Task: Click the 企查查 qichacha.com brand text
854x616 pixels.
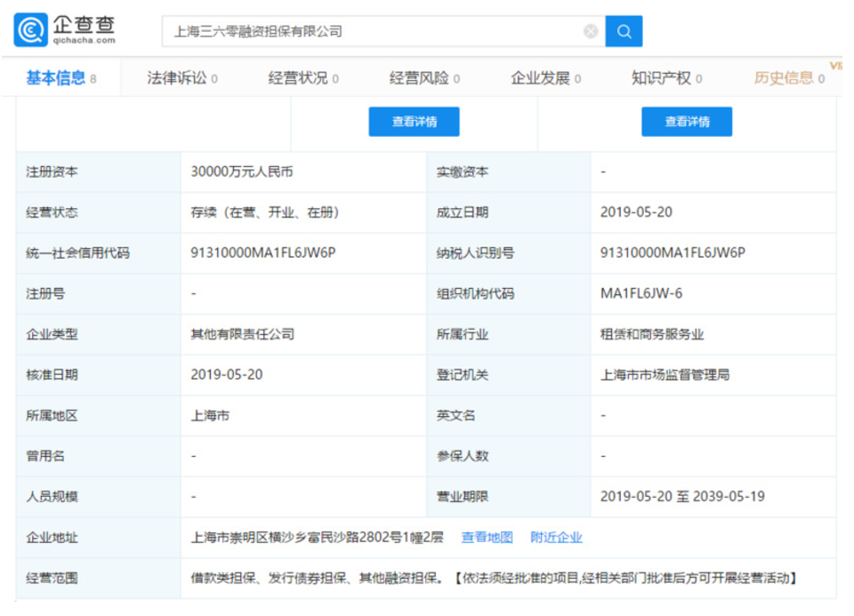Action: [x=85, y=29]
